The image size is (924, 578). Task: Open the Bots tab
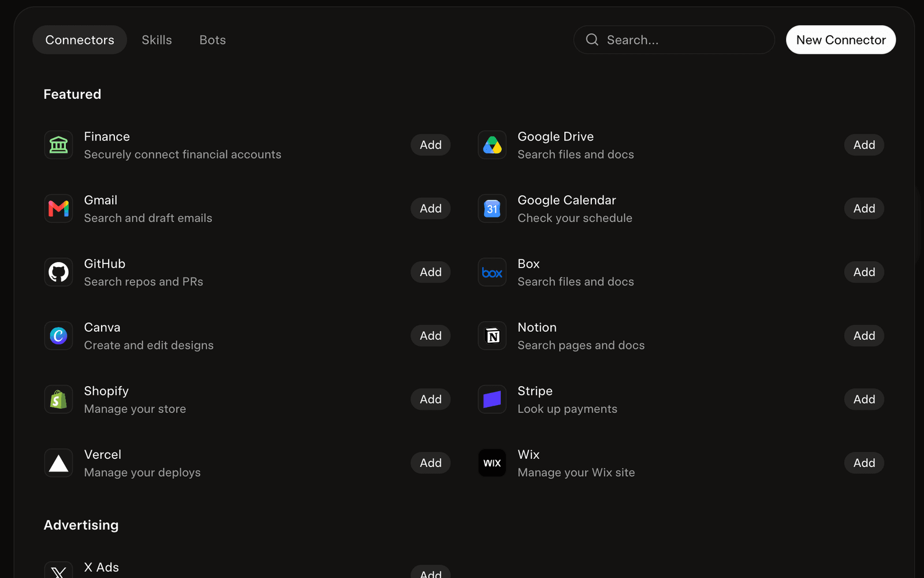213,40
